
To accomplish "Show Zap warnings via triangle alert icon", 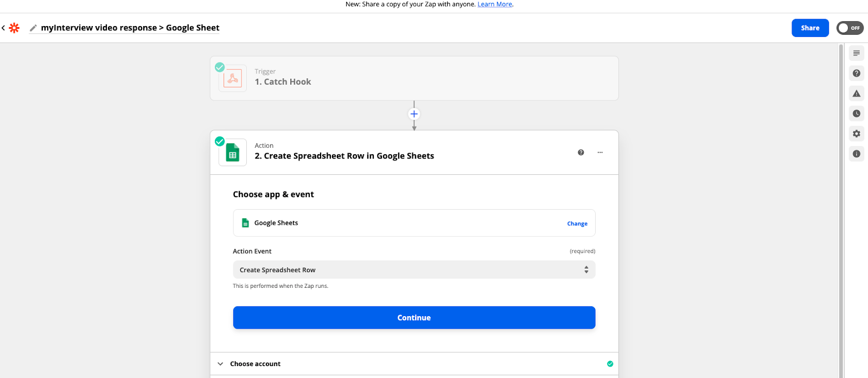I will (857, 93).
